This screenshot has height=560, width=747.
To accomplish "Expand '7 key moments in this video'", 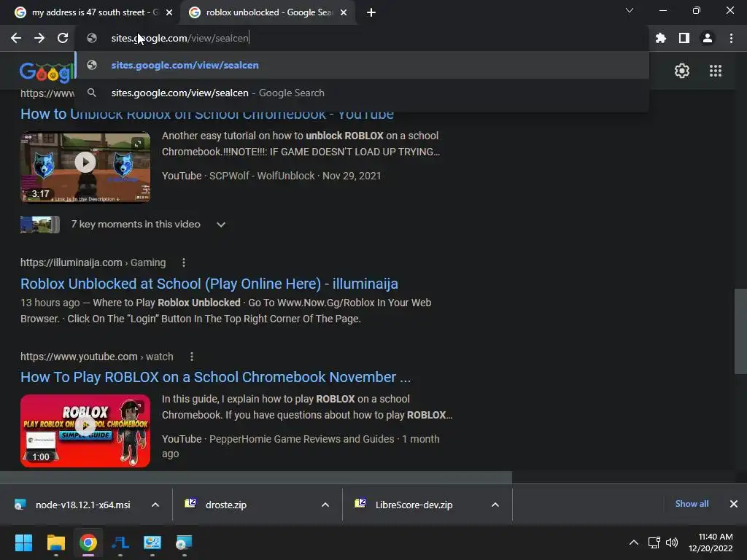I will tap(220, 225).
